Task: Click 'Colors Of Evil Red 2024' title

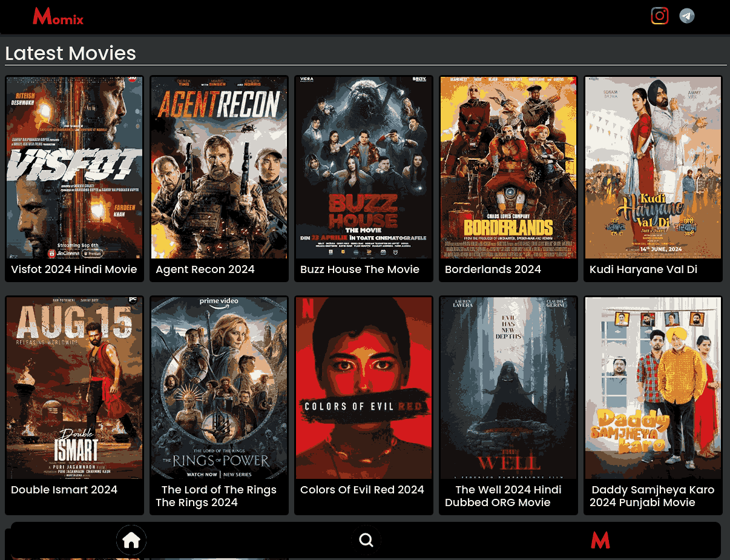Action: point(362,490)
